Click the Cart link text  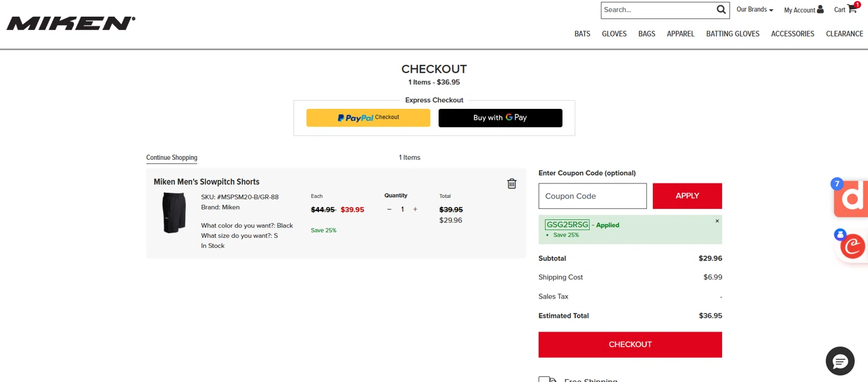tap(840, 10)
